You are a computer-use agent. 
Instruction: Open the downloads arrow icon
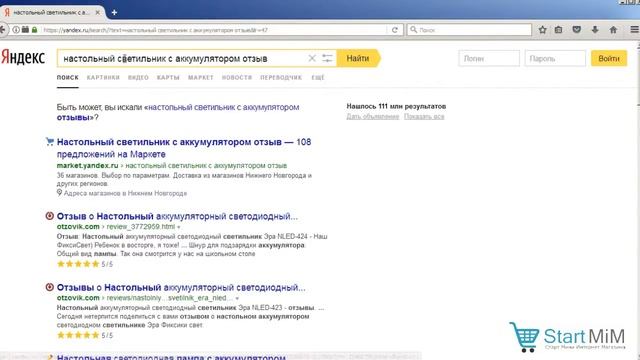pyautogui.click(x=595, y=30)
